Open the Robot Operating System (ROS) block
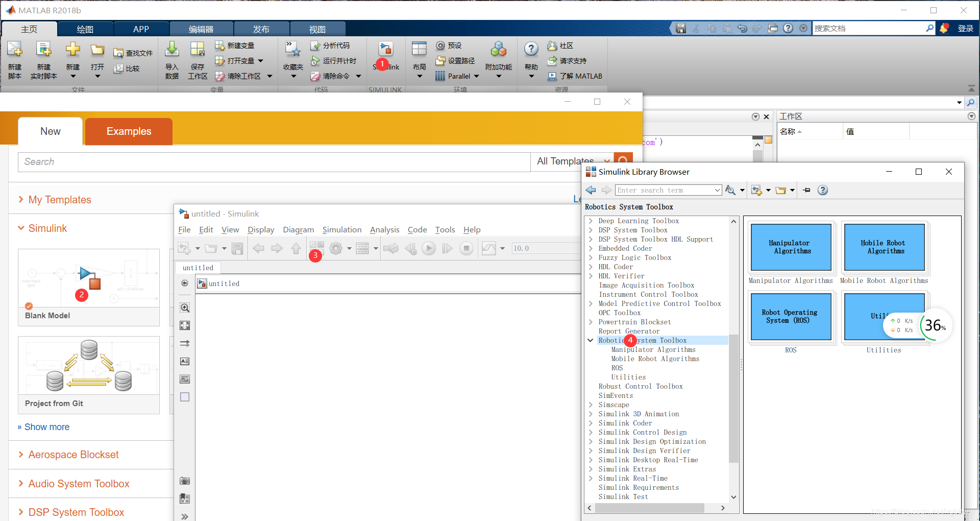 coord(791,317)
